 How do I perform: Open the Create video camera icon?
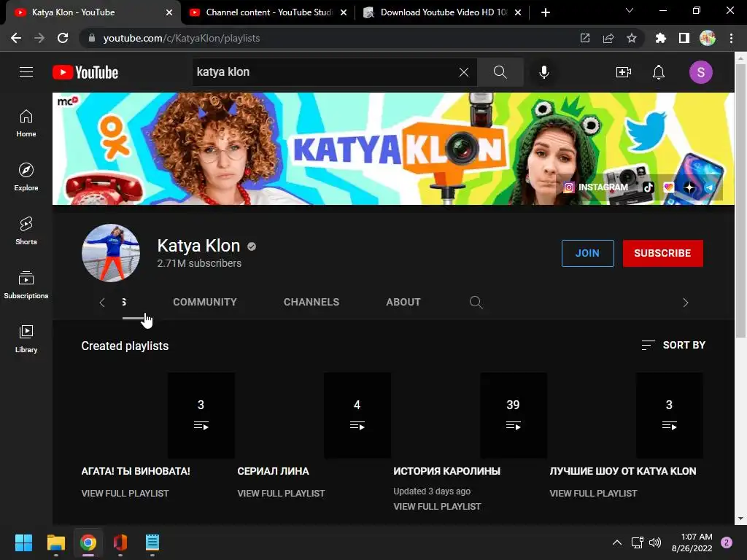(x=624, y=72)
